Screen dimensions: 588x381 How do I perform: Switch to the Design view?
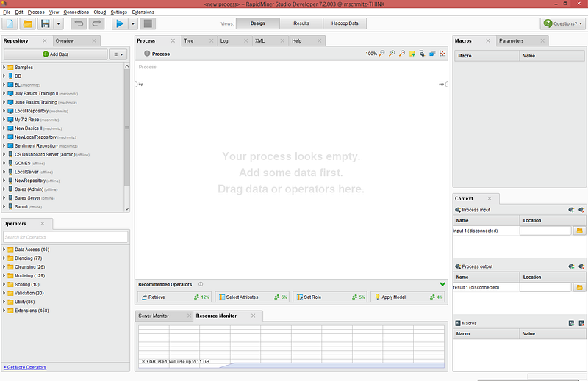(x=258, y=23)
